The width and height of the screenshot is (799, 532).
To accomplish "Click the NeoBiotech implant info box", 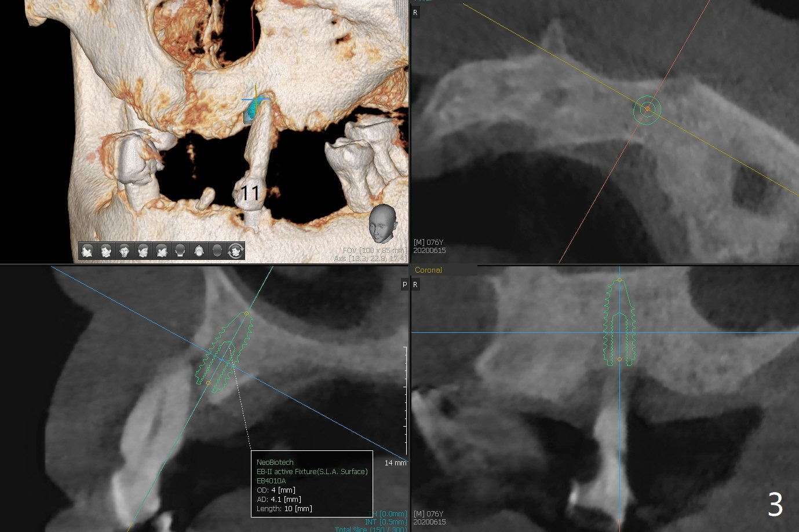I will [312, 484].
